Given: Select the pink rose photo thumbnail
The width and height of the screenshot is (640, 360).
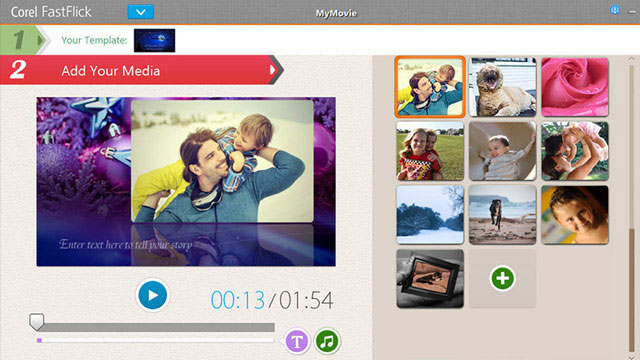Looking at the screenshot, I should (x=575, y=87).
